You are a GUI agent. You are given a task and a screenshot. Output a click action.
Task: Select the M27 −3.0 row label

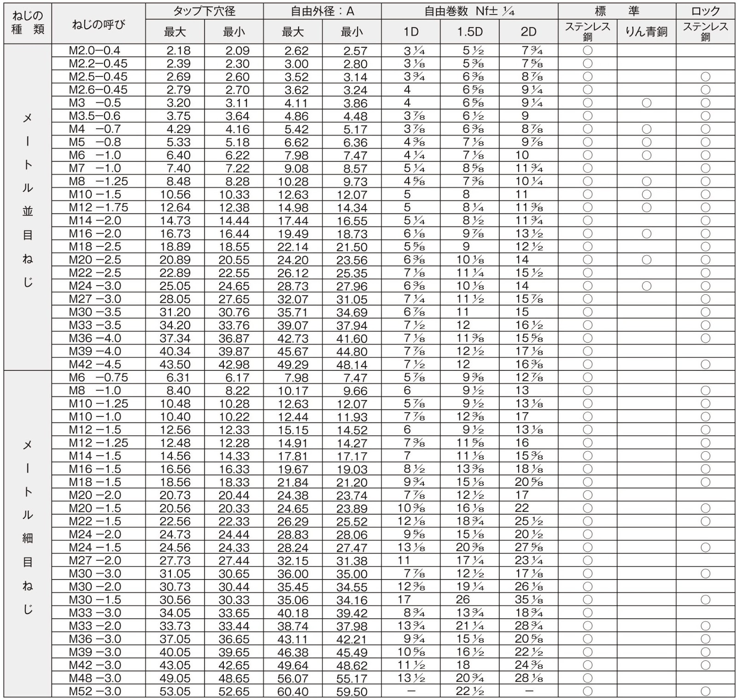pyautogui.click(x=94, y=299)
